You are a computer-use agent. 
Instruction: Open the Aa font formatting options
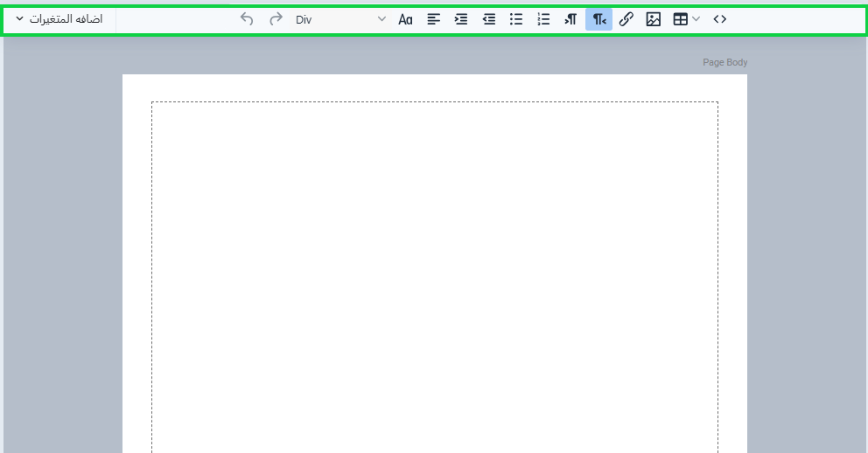click(405, 19)
